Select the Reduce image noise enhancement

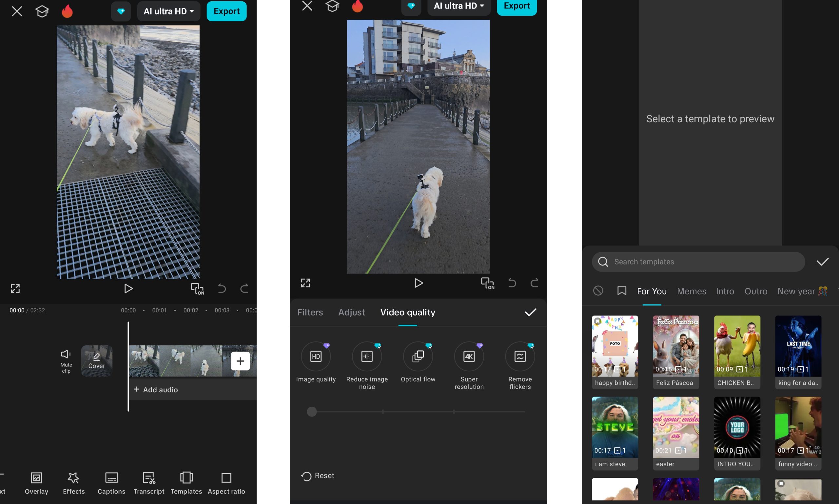click(x=366, y=357)
